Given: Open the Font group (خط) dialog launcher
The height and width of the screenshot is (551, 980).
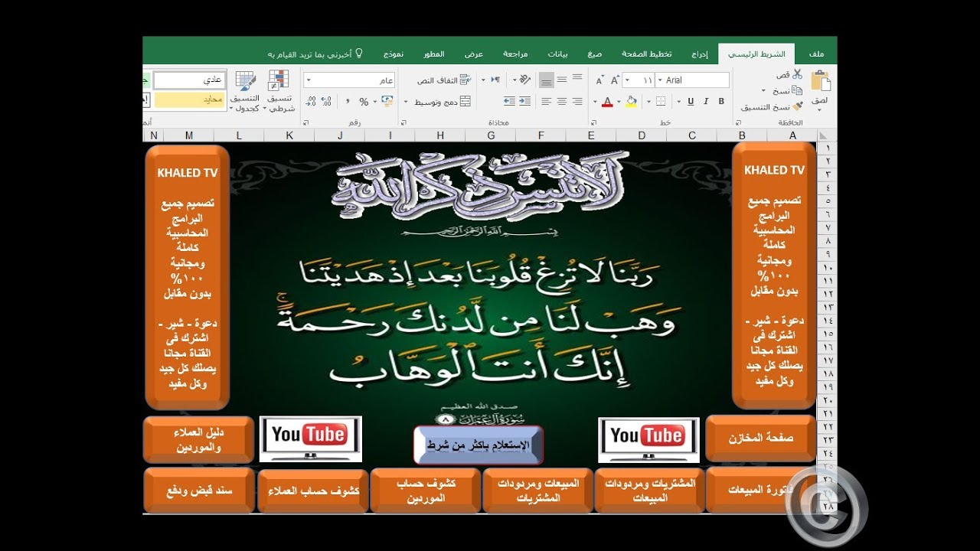Looking at the screenshot, I should pyautogui.click(x=593, y=122).
